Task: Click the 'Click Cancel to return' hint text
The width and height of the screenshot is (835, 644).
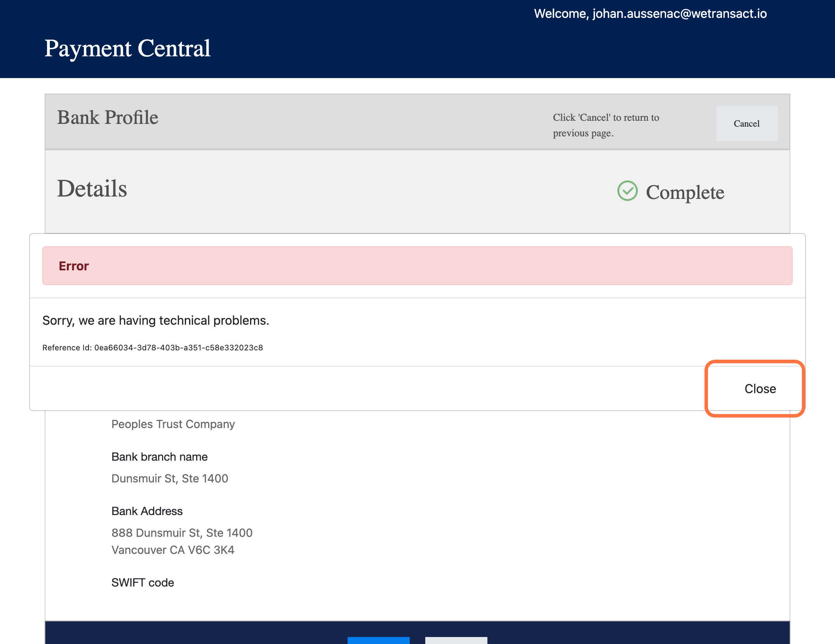Action: click(606, 125)
